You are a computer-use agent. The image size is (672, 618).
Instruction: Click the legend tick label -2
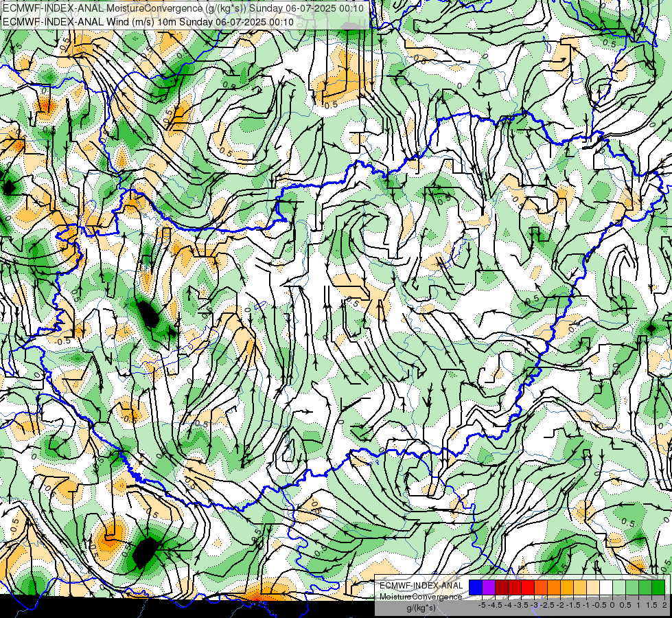561,605
